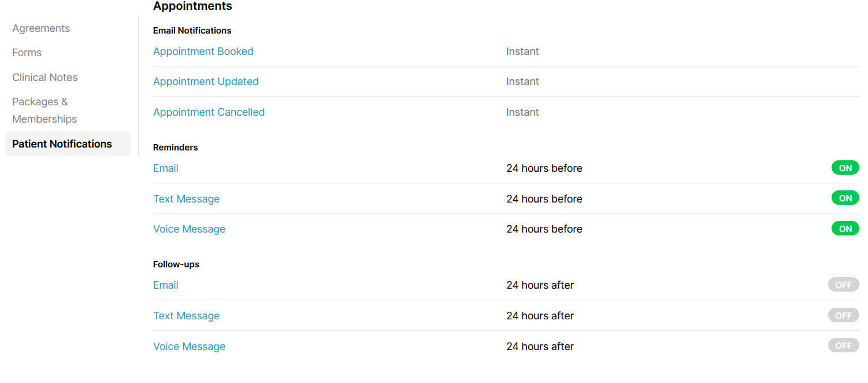This screenshot has width=868, height=383.
Task: Turn off the Text Message reminder switch
Action: coord(845,198)
